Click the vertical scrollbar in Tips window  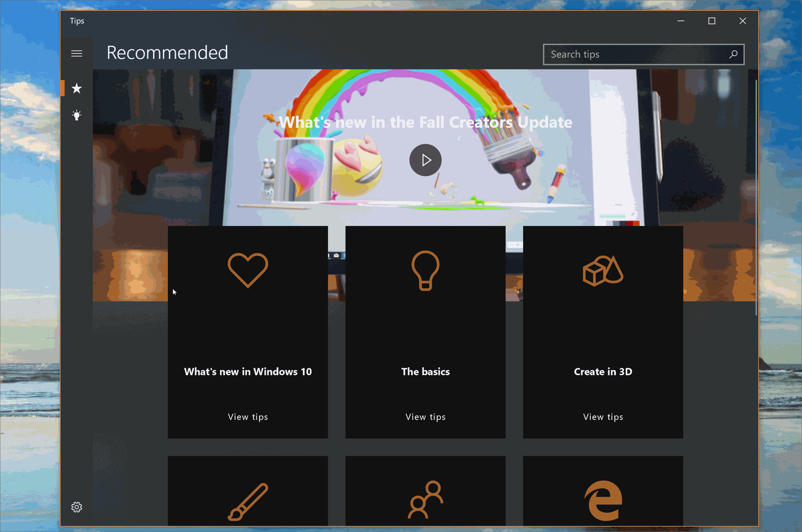tap(756, 197)
